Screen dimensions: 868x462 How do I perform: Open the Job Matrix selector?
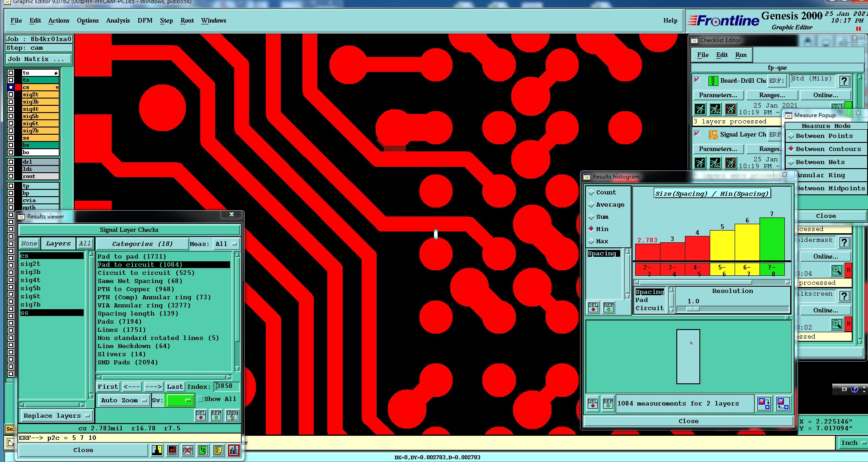[39, 59]
